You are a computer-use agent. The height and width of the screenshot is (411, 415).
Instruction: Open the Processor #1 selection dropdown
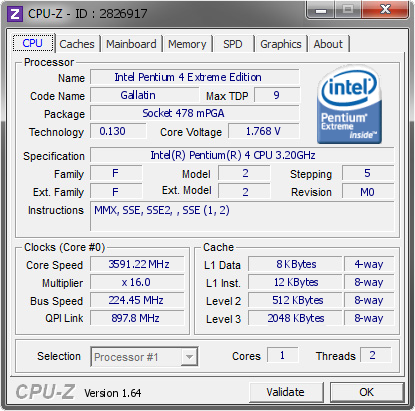(x=144, y=357)
